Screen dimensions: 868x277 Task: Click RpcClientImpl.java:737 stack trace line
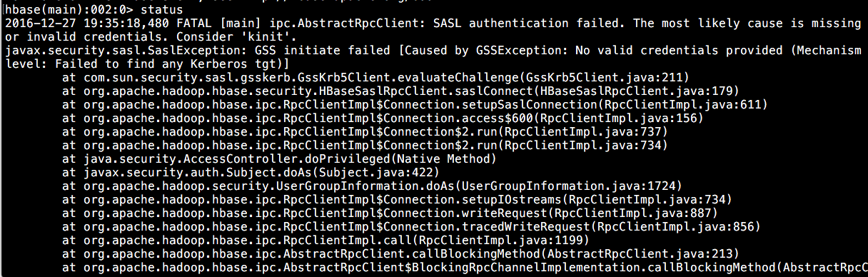tap(365, 131)
